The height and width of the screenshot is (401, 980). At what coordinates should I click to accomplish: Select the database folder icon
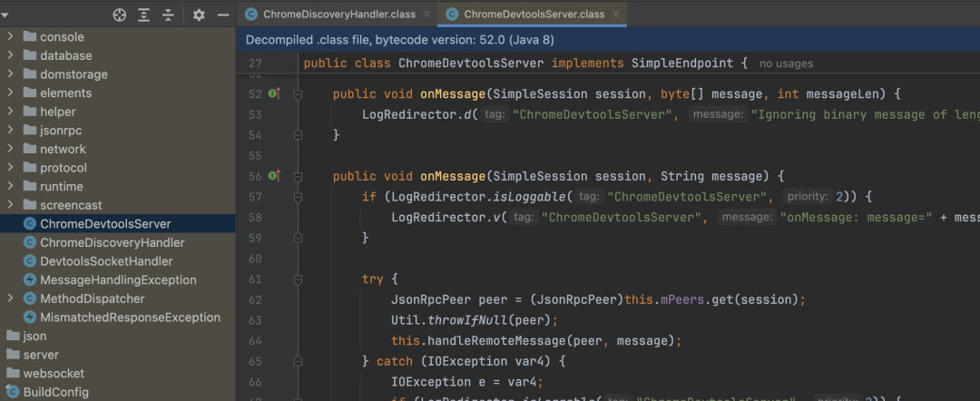pos(29,55)
